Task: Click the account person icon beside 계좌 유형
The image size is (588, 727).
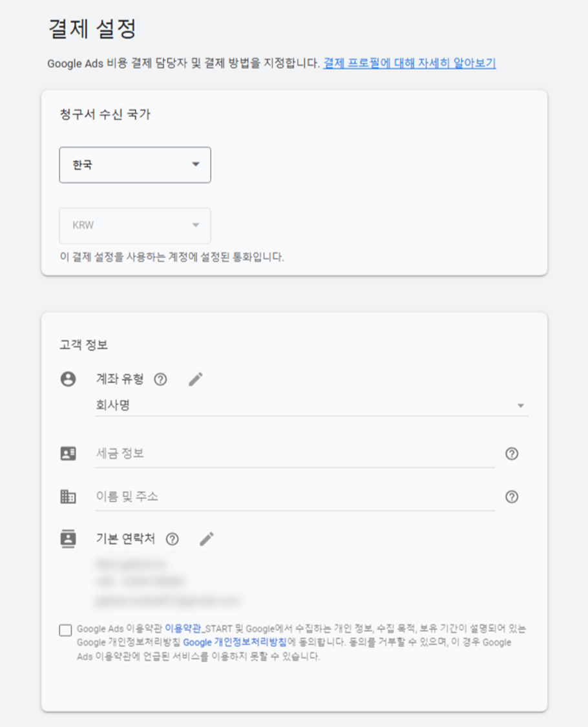Action: pyautogui.click(x=68, y=379)
